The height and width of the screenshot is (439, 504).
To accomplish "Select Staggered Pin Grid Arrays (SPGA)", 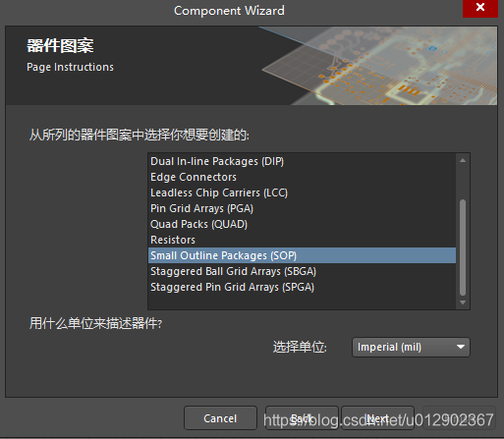I will pyautogui.click(x=302, y=287).
